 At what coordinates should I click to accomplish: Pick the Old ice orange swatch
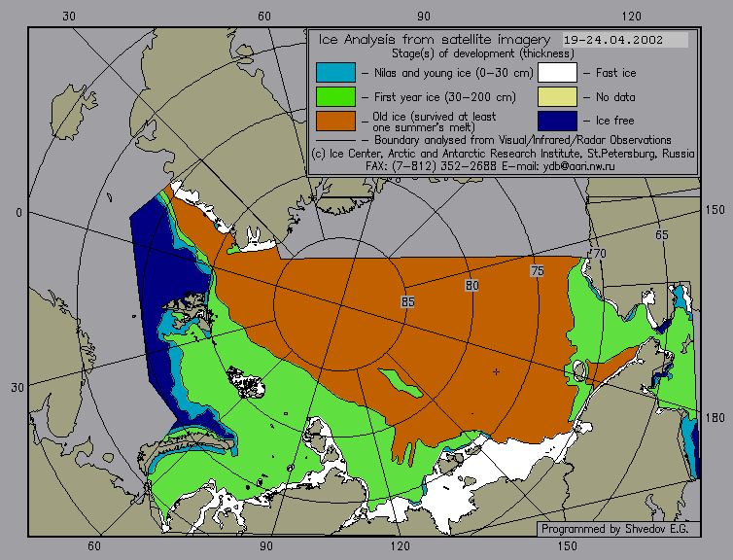(335, 121)
